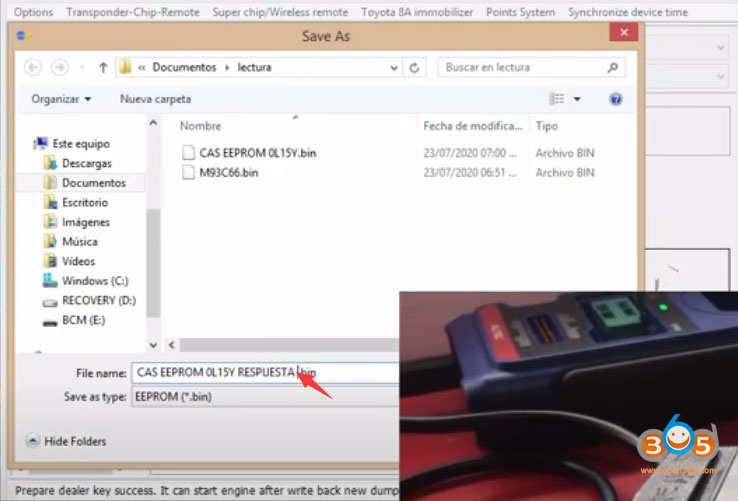Click the Up one level arrow
This screenshot has width=738, height=501.
pos(102,68)
